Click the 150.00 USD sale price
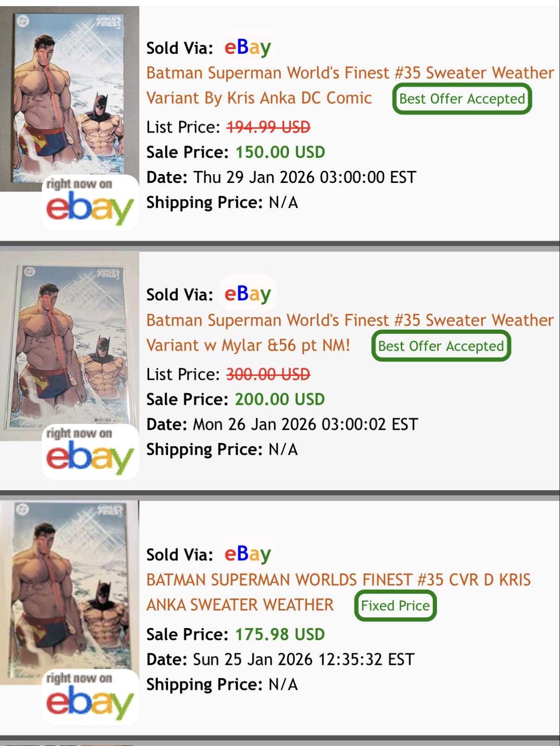This screenshot has width=560, height=746. tap(280, 152)
